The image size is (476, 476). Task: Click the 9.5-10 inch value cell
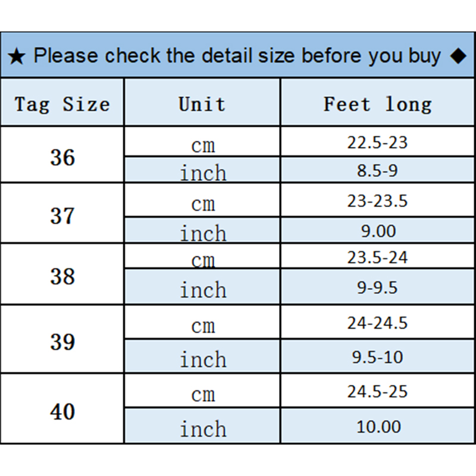point(378,357)
